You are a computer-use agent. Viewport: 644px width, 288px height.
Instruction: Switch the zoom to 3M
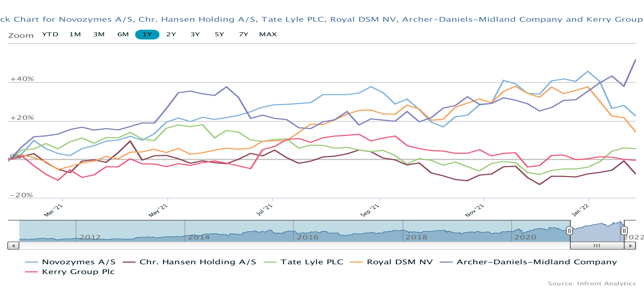(99, 34)
